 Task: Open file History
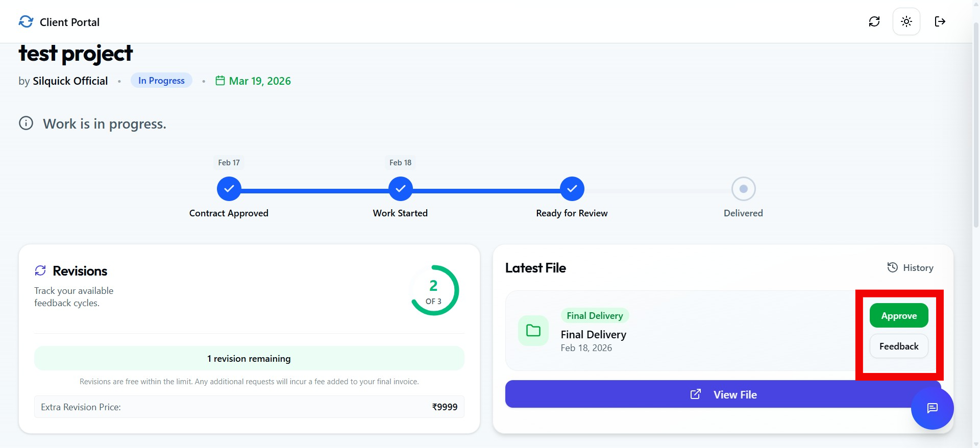[910, 267]
